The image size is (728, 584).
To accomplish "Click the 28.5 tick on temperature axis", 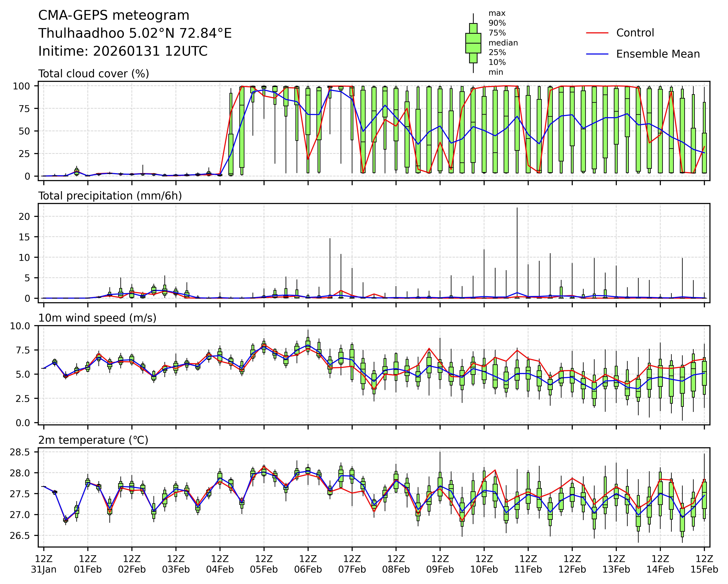I will 20,452.
